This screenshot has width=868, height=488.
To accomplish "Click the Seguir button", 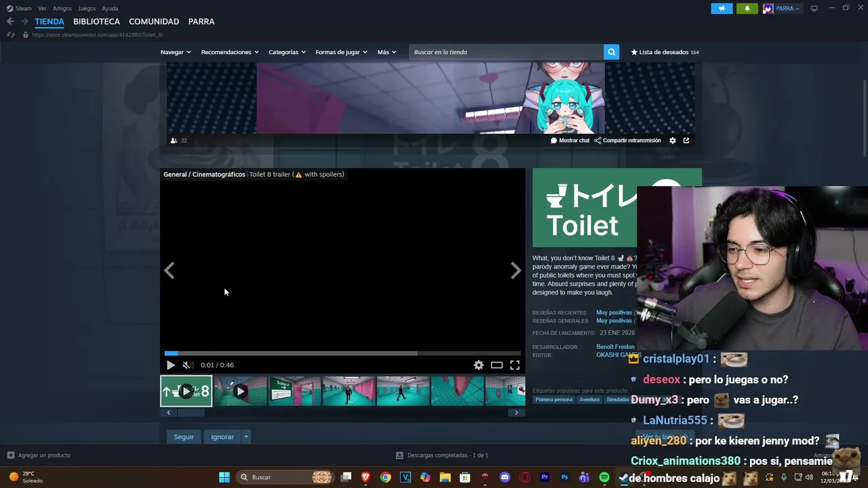I will [184, 436].
